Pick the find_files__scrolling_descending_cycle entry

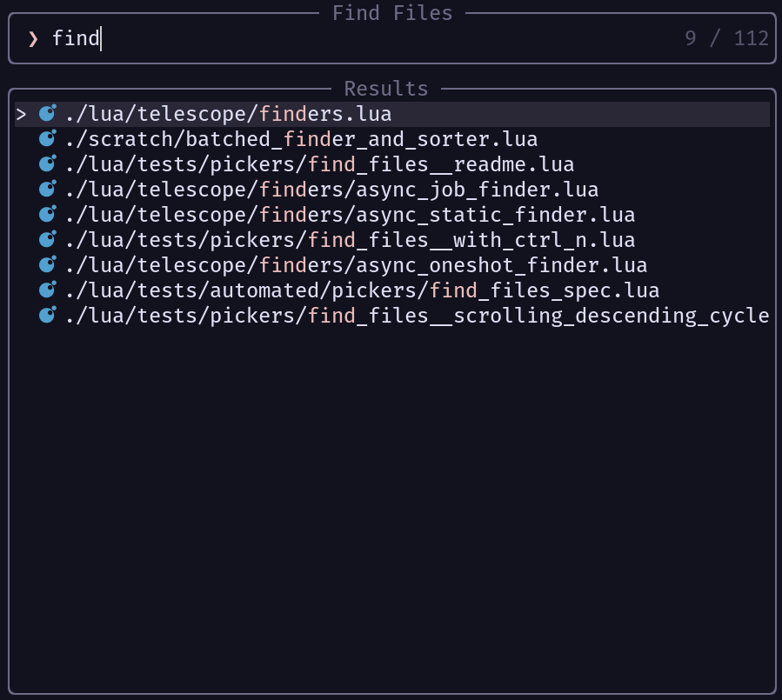[x=392, y=316]
